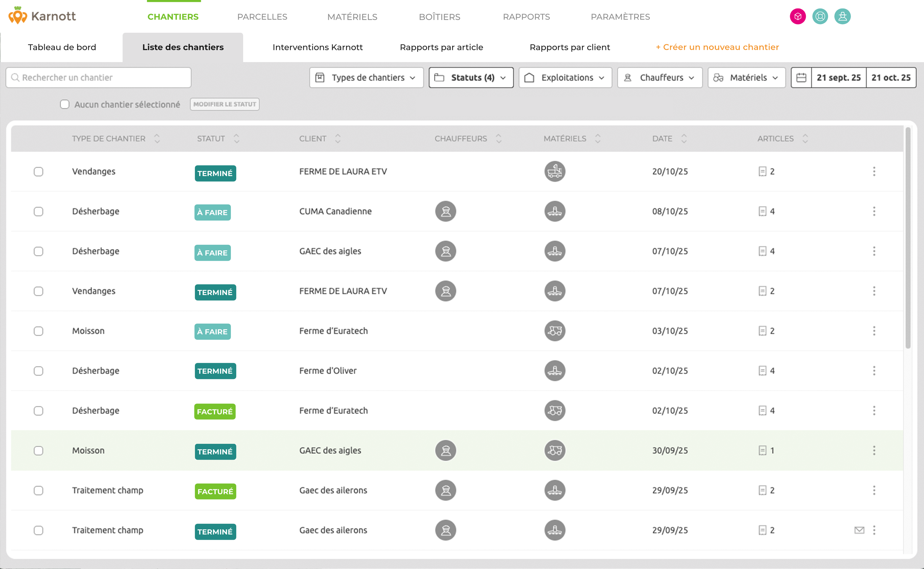This screenshot has height=569, width=924.
Task: Click inside the Rechercher un chantier search field
Action: (x=98, y=78)
